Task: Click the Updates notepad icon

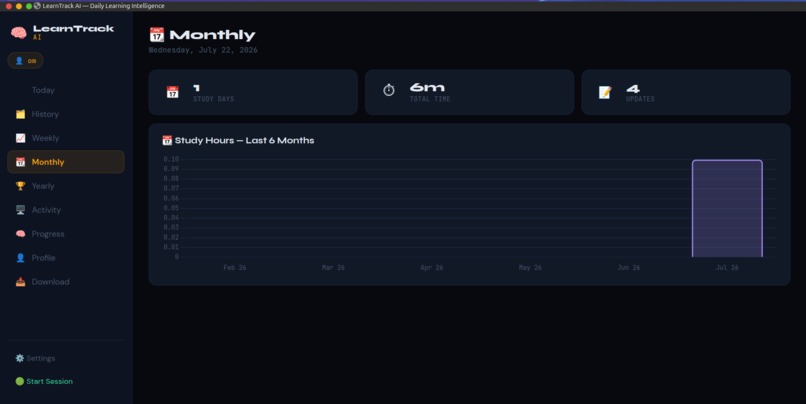Action: pyautogui.click(x=605, y=92)
